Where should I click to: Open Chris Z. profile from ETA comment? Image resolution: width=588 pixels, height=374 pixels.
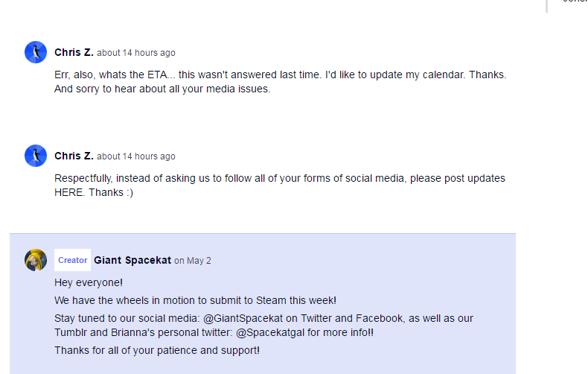click(x=74, y=53)
